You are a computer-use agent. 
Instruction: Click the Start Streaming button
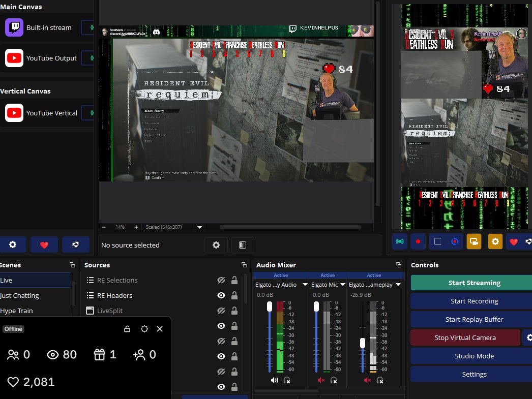click(x=471, y=283)
